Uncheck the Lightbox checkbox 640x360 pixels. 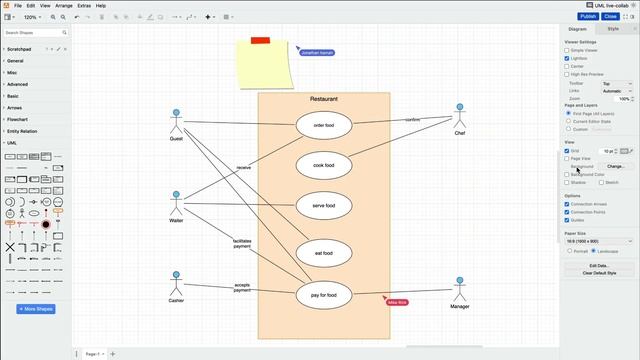pyautogui.click(x=567, y=58)
